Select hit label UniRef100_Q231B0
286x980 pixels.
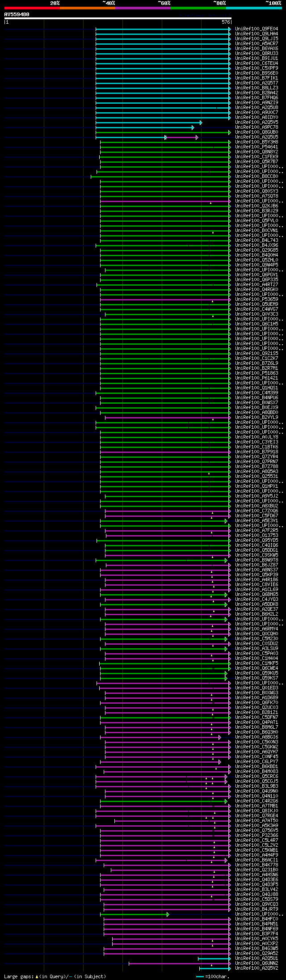257,870
